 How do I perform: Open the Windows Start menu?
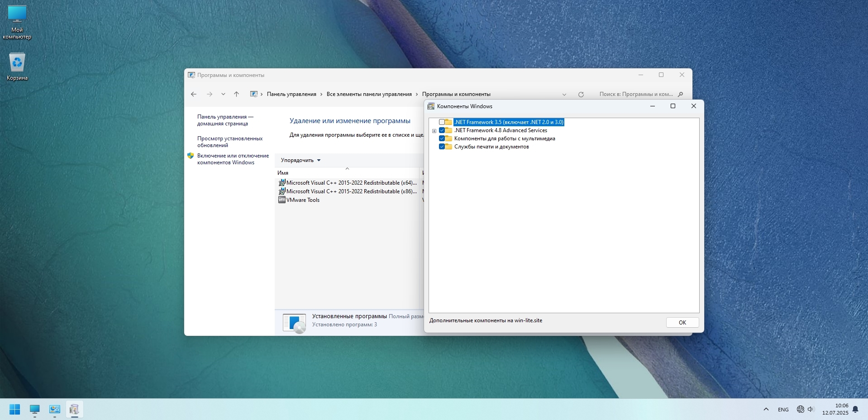coord(14,409)
